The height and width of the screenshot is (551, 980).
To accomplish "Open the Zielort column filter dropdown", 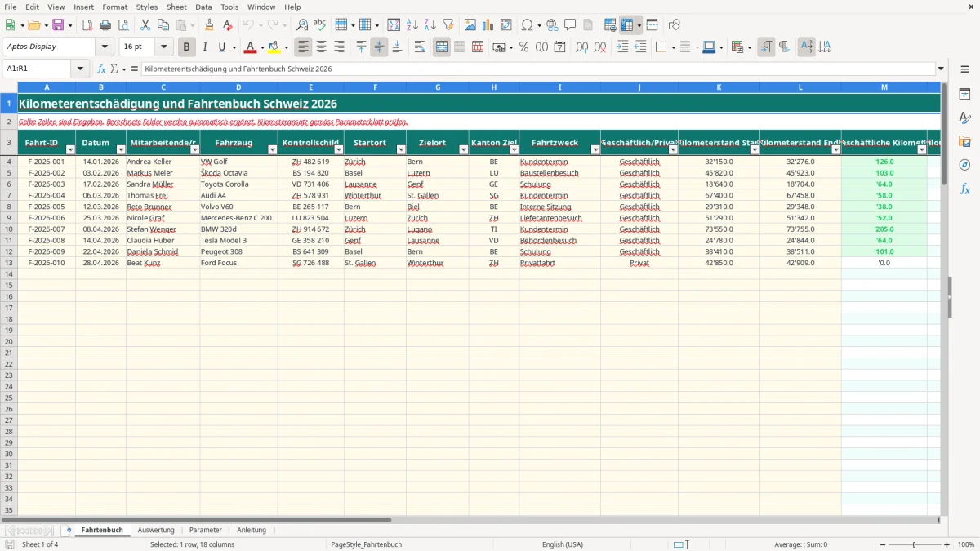I will [x=464, y=149].
